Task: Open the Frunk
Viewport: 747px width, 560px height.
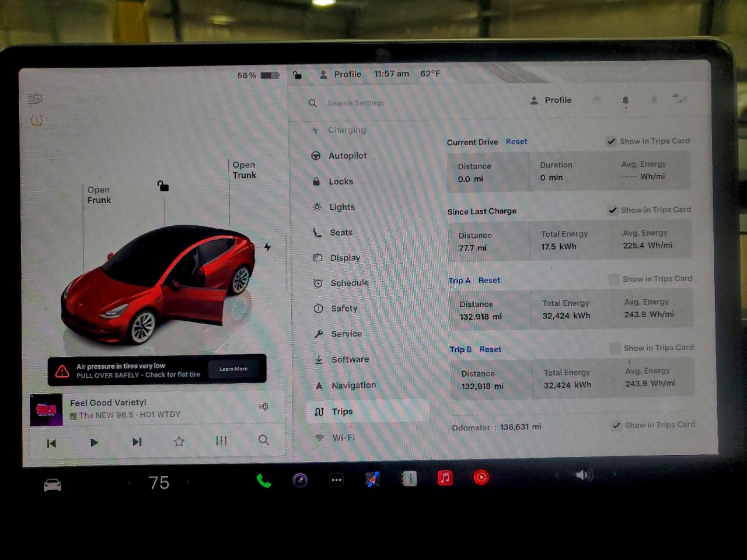Action: tap(99, 195)
